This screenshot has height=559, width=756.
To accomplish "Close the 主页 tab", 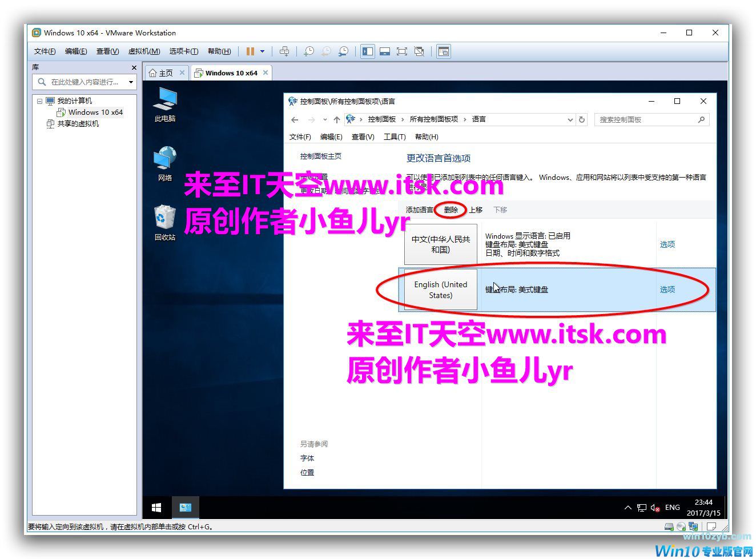I will point(182,73).
